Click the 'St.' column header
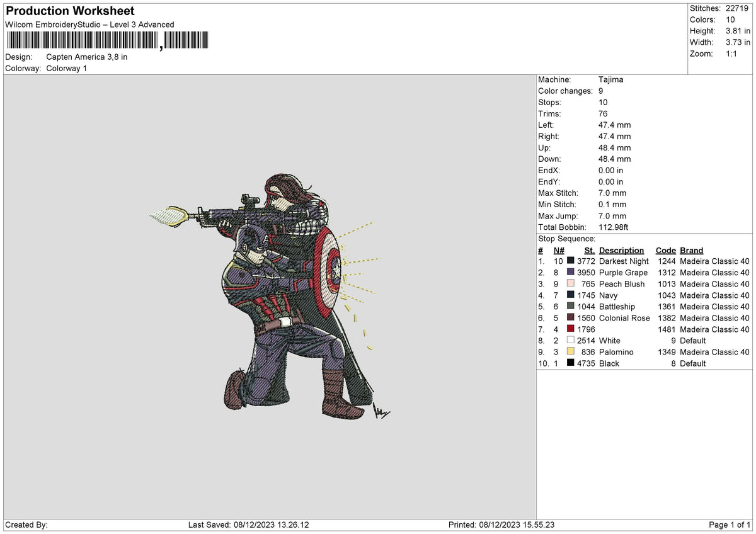The image size is (756, 534). (589, 250)
